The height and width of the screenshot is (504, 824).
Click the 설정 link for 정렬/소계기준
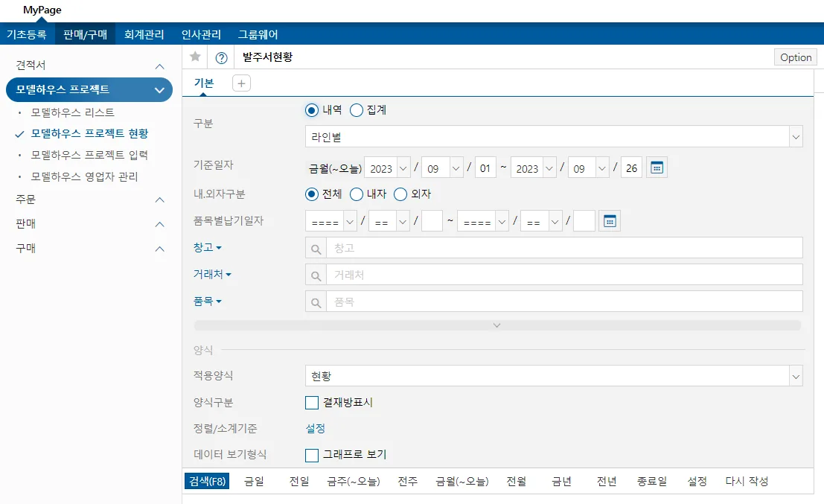(316, 428)
